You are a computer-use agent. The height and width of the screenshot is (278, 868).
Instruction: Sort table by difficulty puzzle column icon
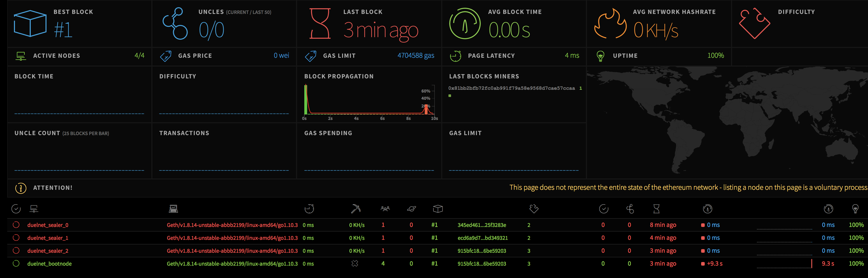[x=534, y=209]
